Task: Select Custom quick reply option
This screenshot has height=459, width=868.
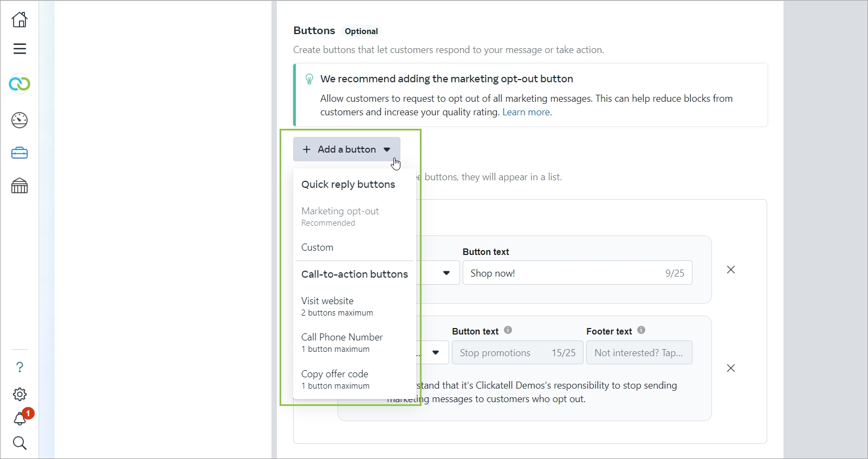Action: tap(318, 247)
